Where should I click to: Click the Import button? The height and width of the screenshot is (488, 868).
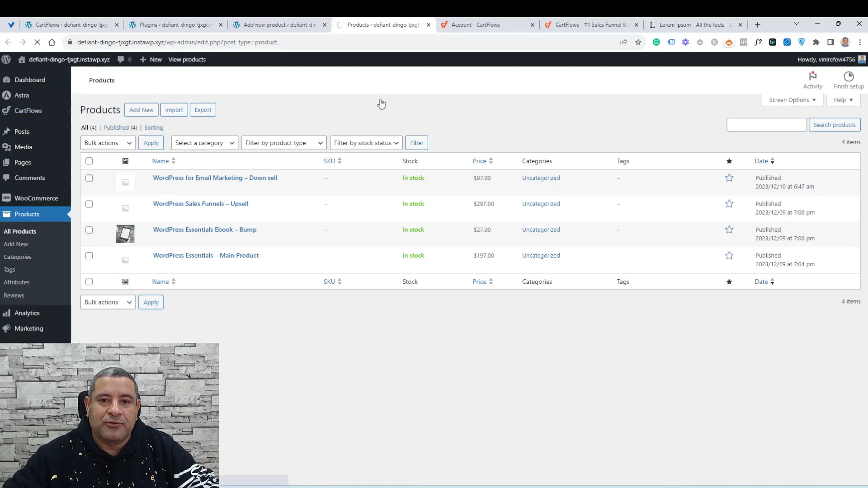175,110
